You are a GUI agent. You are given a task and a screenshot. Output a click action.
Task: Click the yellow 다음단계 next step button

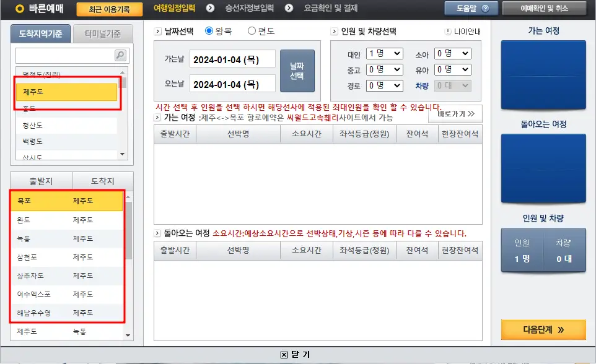[x=543, y=329]
